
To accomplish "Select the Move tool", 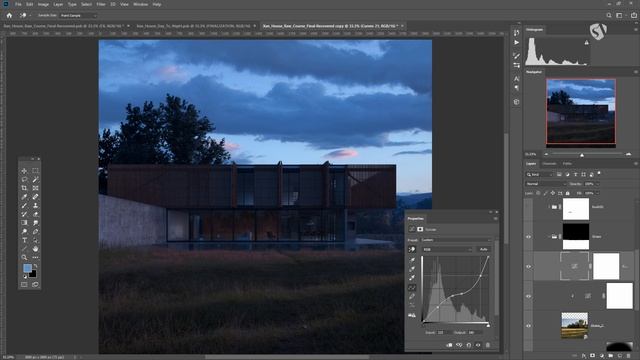I will 24,171.
